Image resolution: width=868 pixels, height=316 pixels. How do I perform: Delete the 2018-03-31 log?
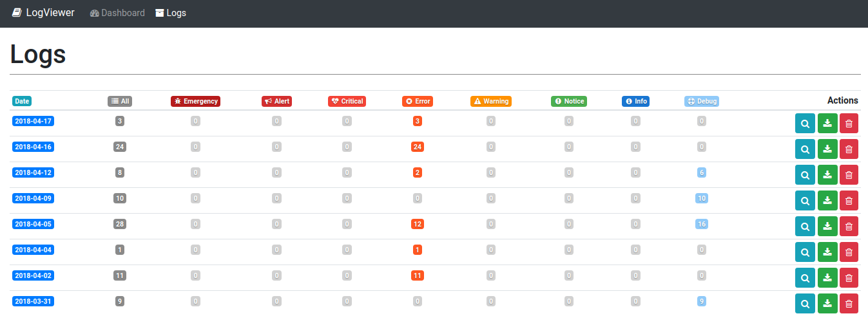tap(849, 304)
